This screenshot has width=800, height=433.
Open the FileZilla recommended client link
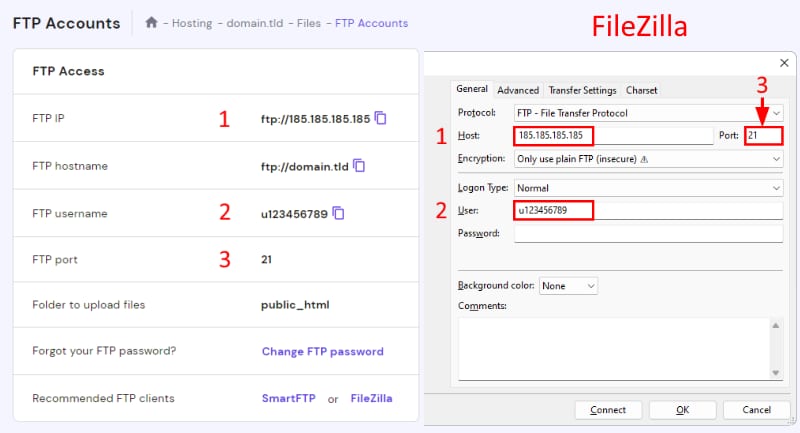pos(371,398)
